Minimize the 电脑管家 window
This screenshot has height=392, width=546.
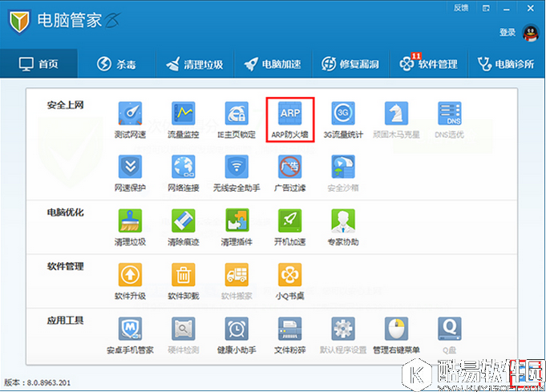click(507, 8)
